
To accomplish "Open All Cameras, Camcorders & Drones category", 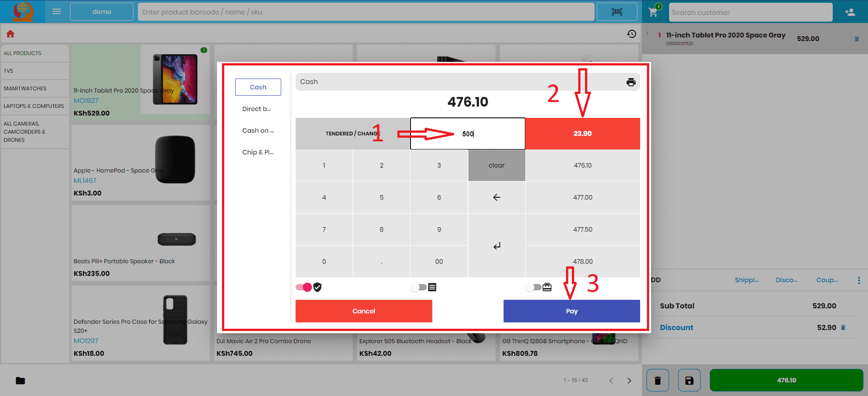I will pyautogui.click(x=35, y=132).
